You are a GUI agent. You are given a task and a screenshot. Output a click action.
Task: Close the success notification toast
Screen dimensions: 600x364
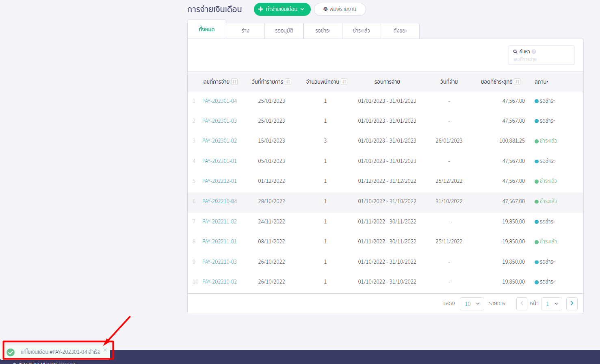pyautogui.click(x=105, y=350)
